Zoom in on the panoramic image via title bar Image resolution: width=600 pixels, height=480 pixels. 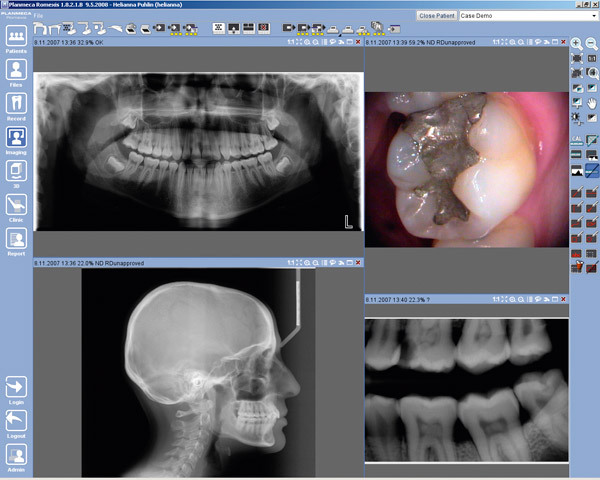pyautogui.click(x=307, y=42)
